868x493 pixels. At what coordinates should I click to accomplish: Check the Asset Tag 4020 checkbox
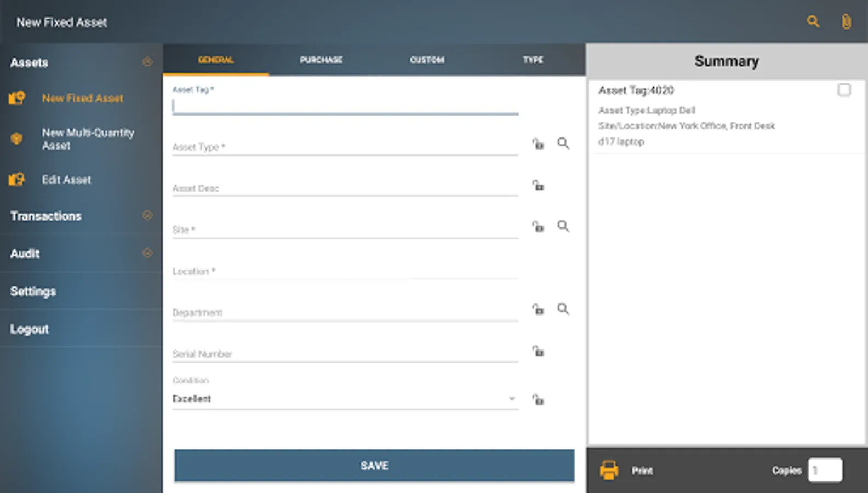tap(844, 90)
